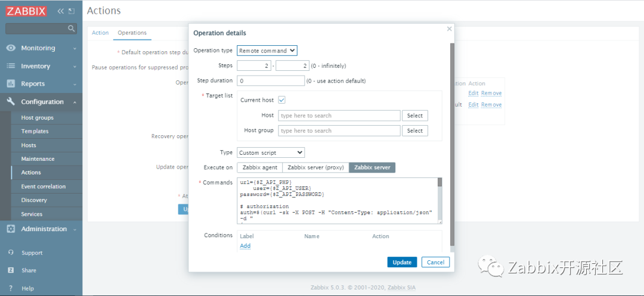Click the Monitoring eye icon
644x296 pixels.
click(11, 48)
